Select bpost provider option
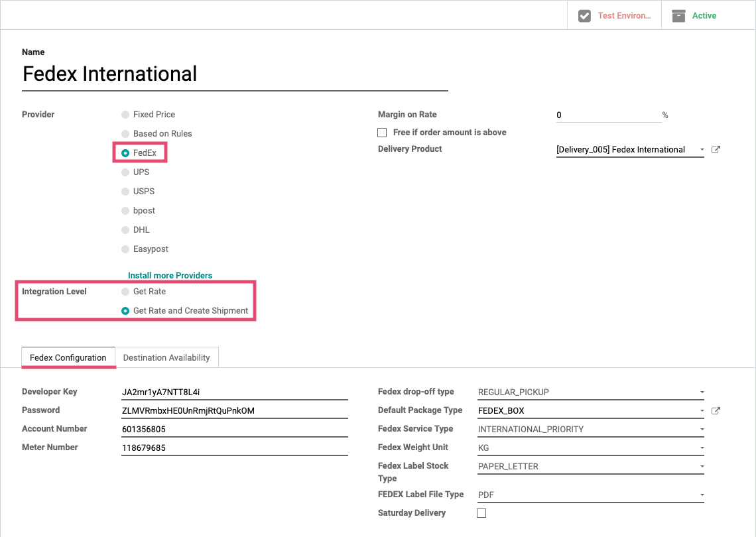Screen dimensions: 756x537 coord(125,211)
